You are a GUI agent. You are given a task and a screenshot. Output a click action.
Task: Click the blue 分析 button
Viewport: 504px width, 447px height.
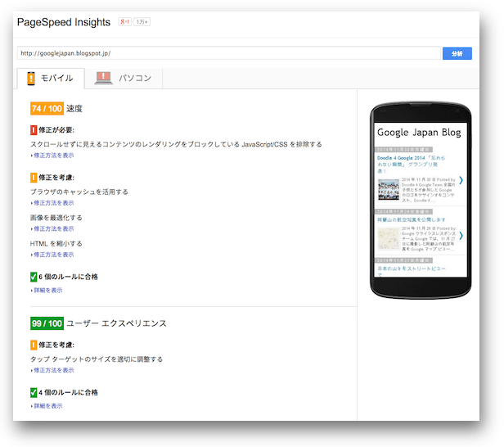point(457,53)
